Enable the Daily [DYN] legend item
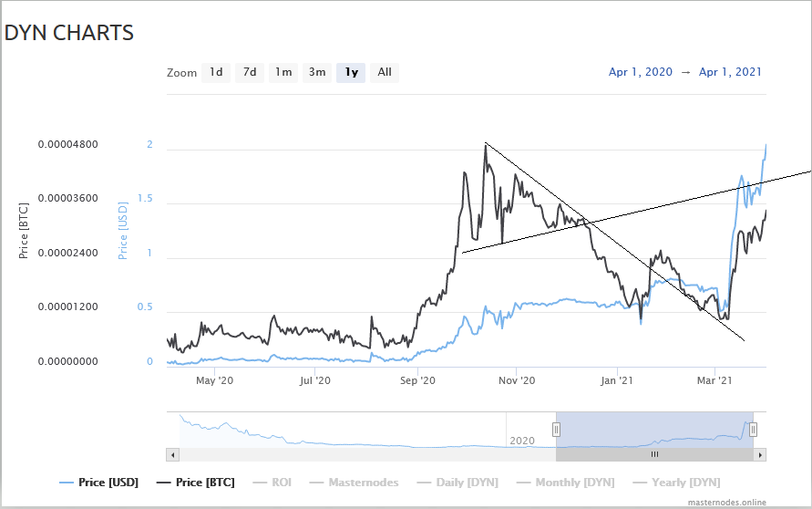Image resolution: width=812 pixels, height=509 pixels. [x=457, y=483]
